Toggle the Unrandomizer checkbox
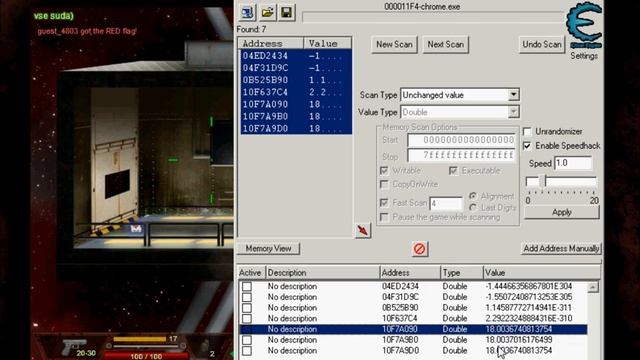640x360 pixels. [x=527, y=132]
